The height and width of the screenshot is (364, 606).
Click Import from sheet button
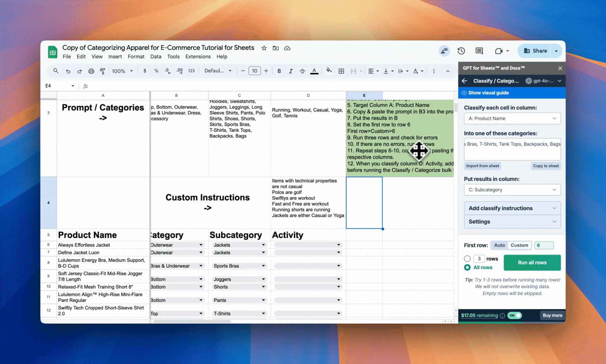[x=483, y=166]
